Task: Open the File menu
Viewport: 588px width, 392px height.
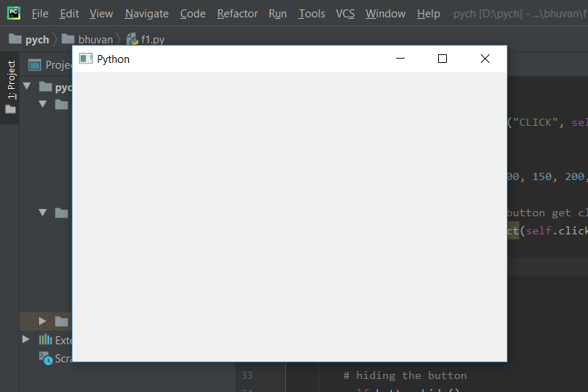Action: pos(40,14)
